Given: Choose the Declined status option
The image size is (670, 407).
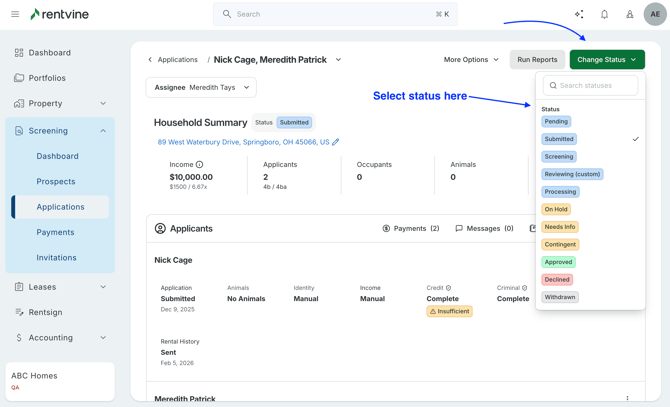Looking at the screenshot, I should point(557,279).
